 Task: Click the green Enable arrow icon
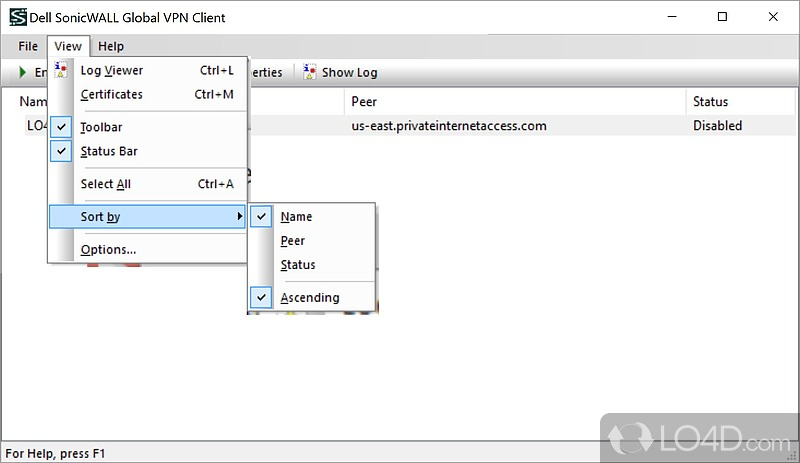(x=22, y=72)
